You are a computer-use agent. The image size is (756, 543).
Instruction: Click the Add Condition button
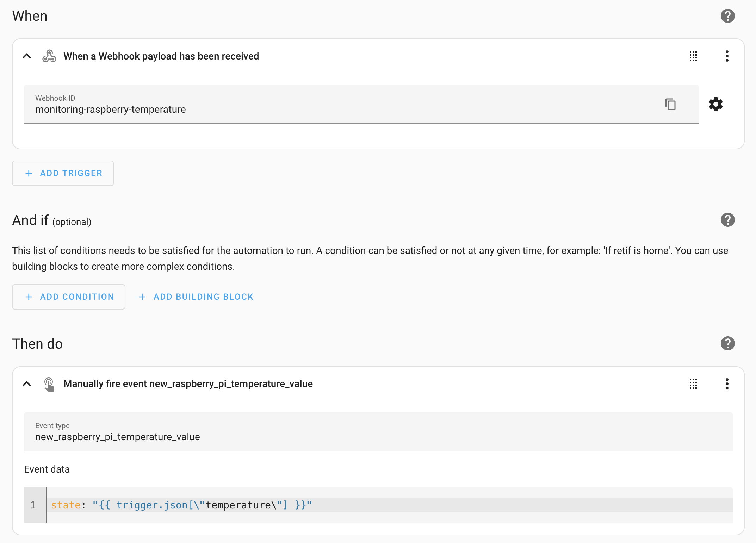tap(69, 297)
